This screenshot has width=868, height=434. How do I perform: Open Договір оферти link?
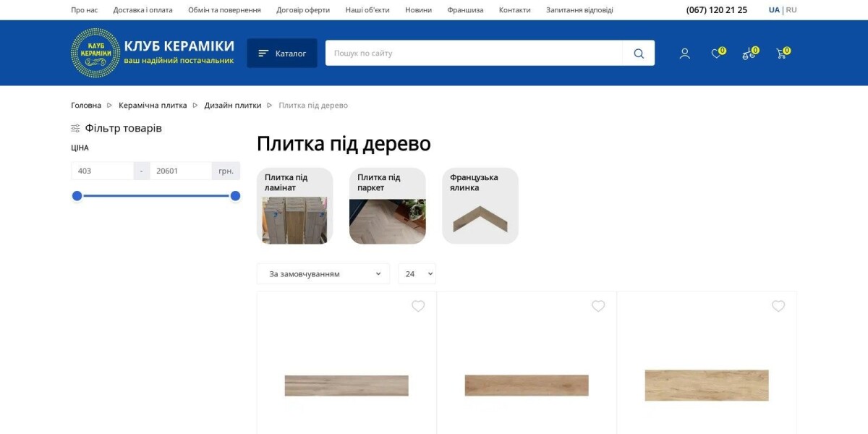pos(303,10)
